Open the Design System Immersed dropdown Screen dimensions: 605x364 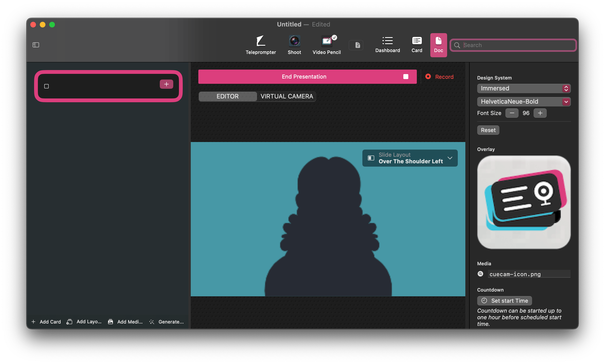[524, 89]
